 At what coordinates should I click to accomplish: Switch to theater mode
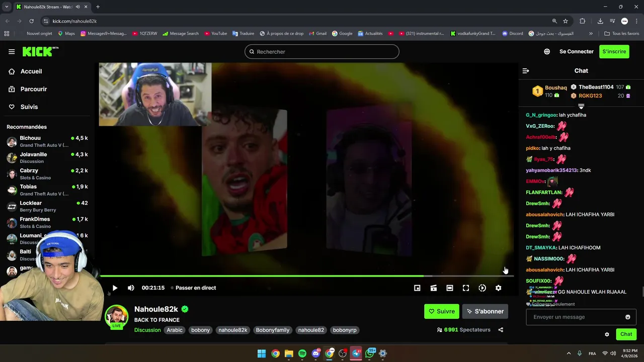tap(450, 288)
